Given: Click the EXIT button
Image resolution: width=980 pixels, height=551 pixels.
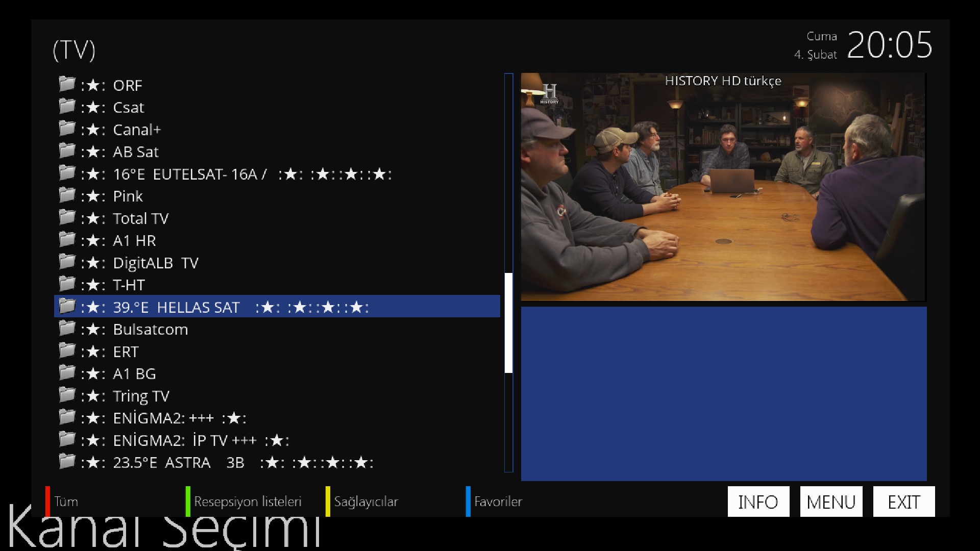Looking at the screenshot, I should tap(904, 502).
